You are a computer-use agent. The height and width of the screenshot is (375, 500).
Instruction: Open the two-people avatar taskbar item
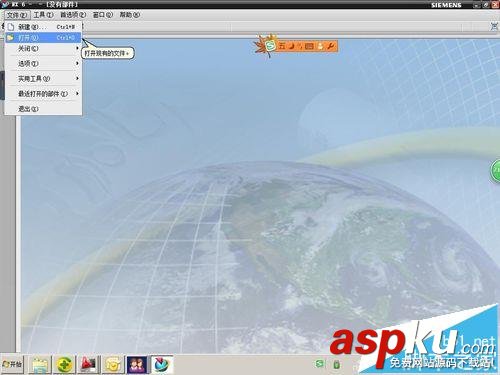pyautogui.click(x=137, y=365)
